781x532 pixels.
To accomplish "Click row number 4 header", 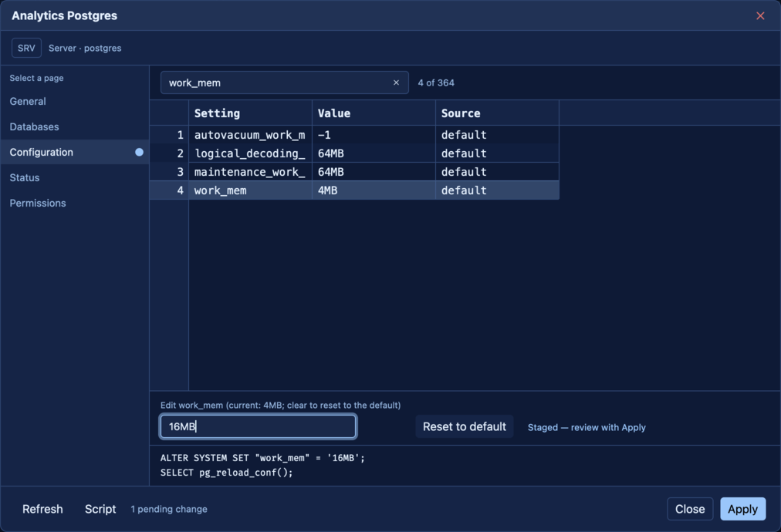I will [x=169, y=190].
